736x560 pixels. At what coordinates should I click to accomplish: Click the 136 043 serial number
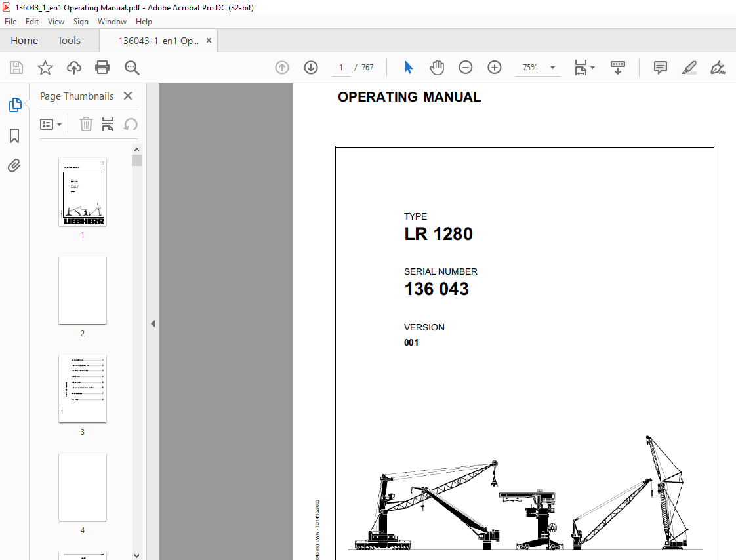(x=436, y=289)
